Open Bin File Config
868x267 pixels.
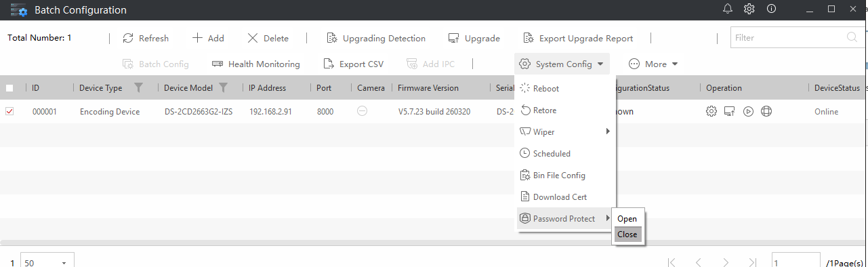pos(565,175)
